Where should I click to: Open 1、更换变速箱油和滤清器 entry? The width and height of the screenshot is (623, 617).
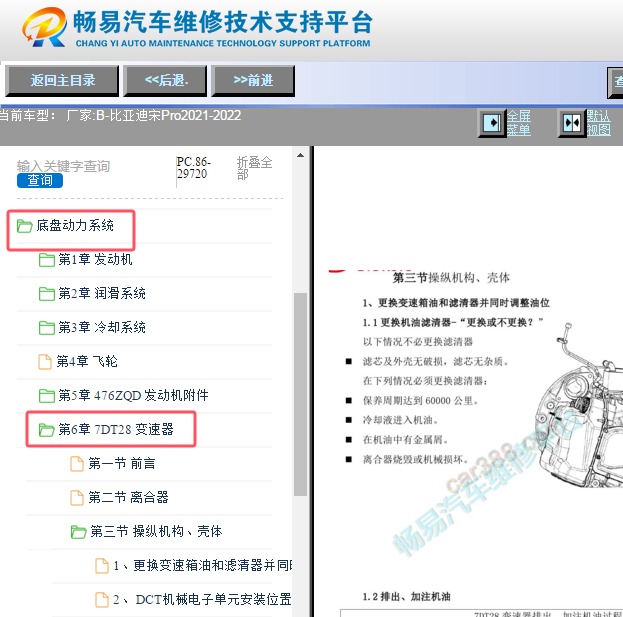coord(202,565)
